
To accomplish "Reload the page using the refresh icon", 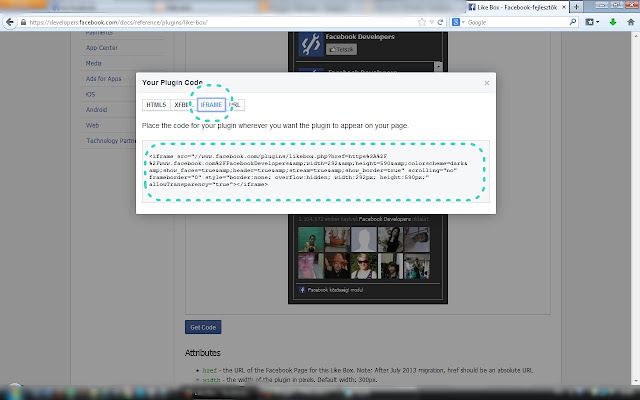I will 440,22.
